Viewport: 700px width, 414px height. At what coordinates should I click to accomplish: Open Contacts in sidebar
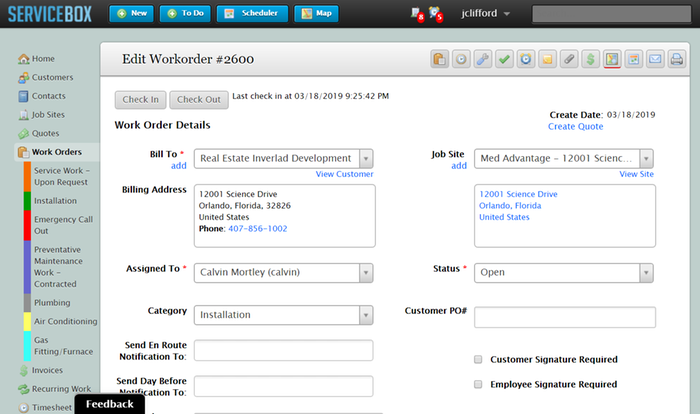42,96
